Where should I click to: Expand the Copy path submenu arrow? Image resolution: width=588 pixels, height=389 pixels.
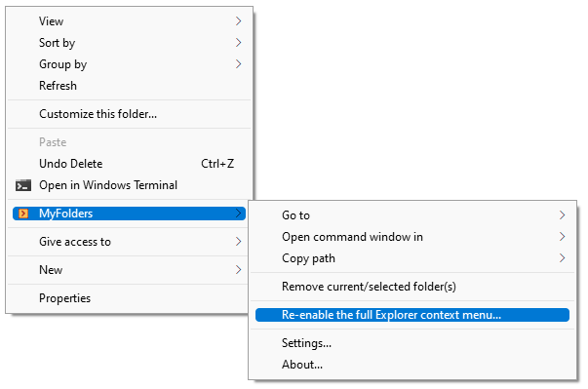(562, 257)
